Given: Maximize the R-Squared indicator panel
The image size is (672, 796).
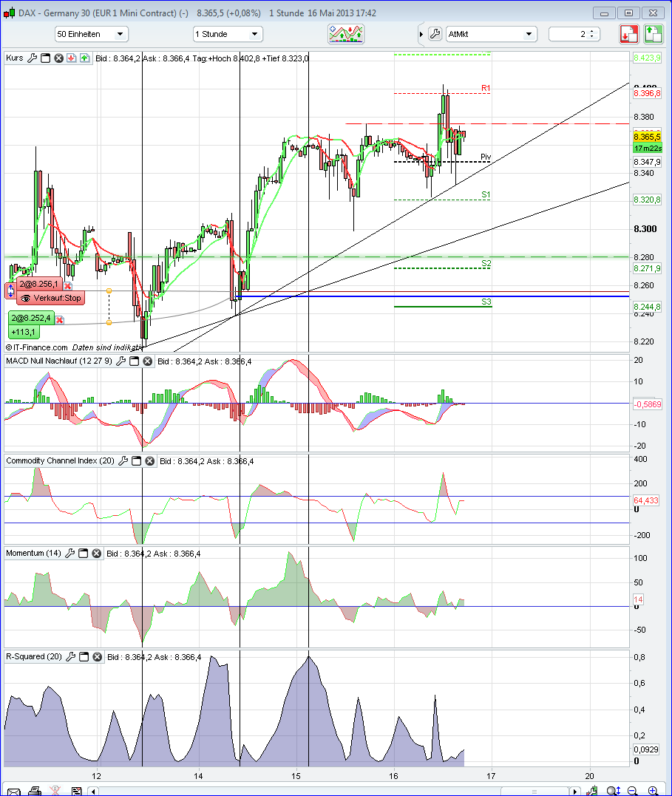Looking at the screenshot, I should 84,656.
